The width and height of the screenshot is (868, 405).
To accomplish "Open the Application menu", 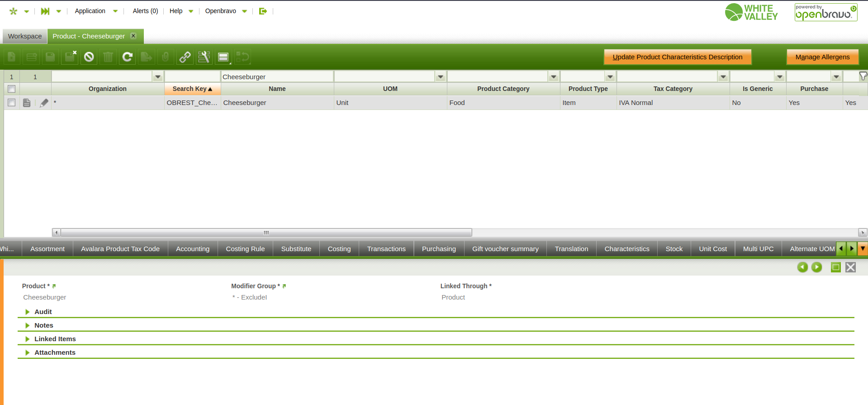I will click(90, 11).
